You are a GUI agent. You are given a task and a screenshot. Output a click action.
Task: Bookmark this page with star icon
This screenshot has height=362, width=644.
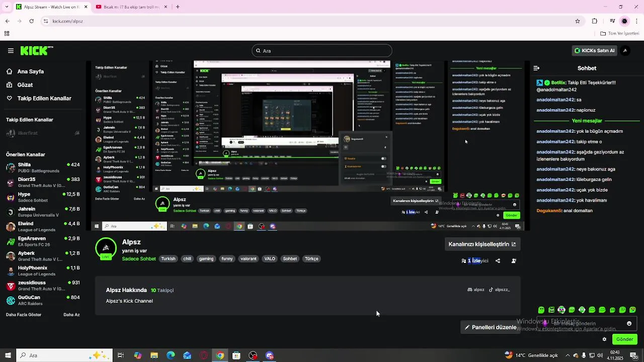tap(578, 21)
